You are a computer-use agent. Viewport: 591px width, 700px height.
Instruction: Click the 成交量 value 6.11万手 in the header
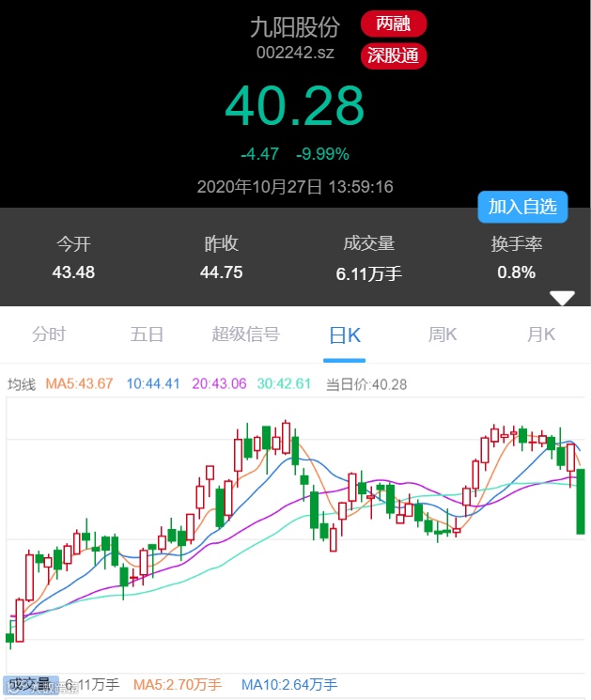368,273
